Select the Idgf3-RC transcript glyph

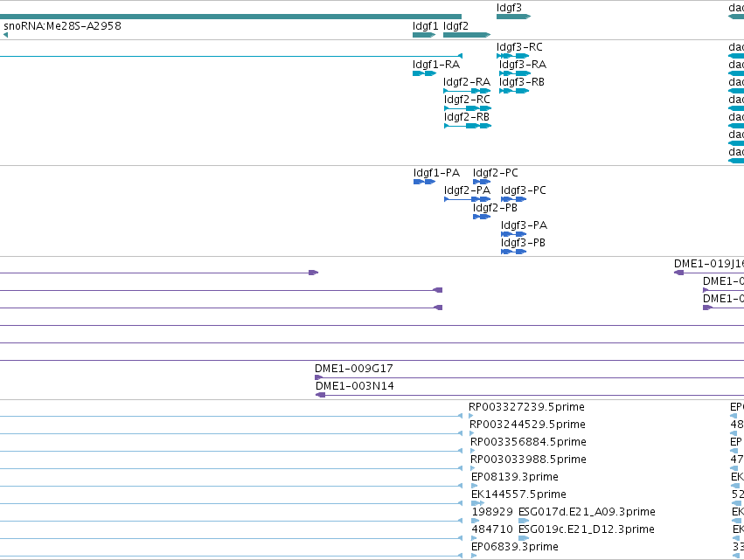[513, 56]
